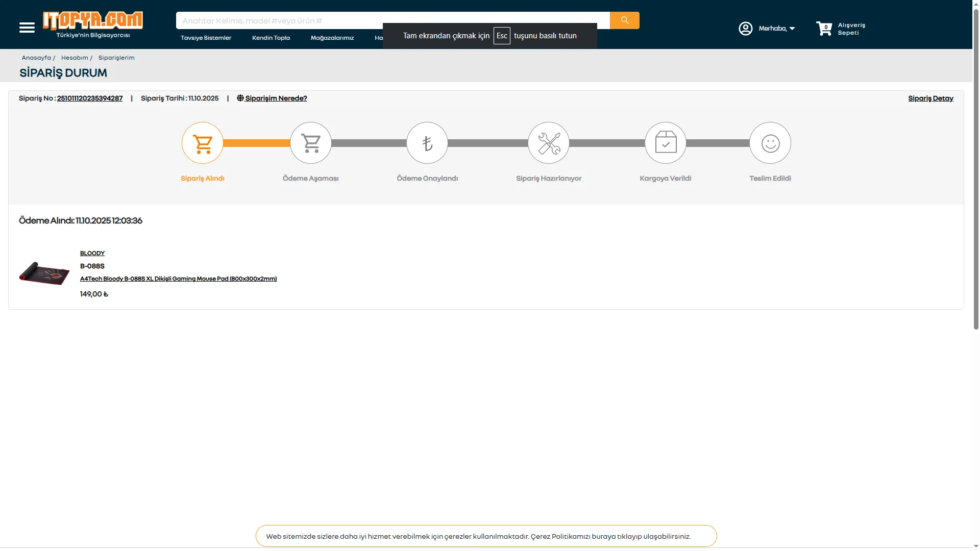980x551 pixels.
Task: Open the Tavsiye Sistemler menu
Action: (206, 38)
